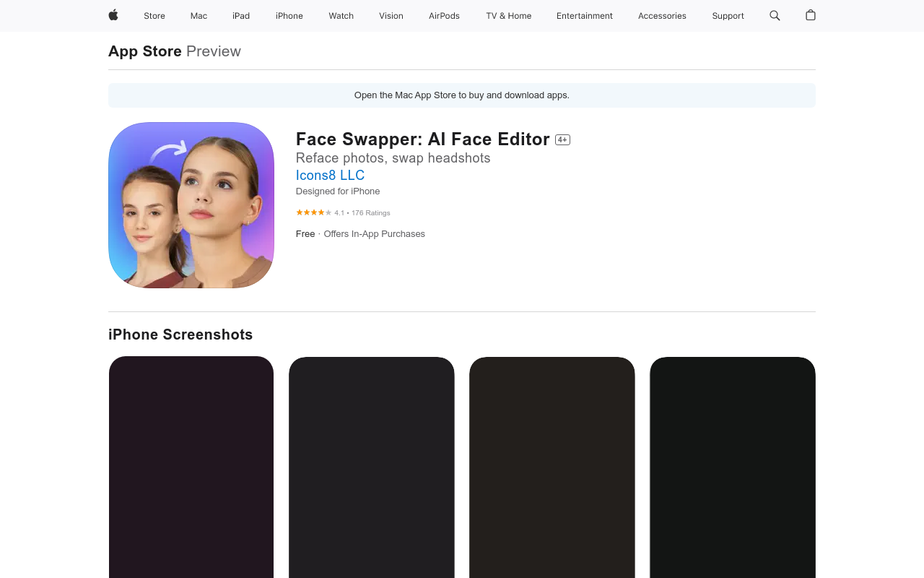Open the fourth iPhone screenshot thumbnail

[x=733, y=467]
